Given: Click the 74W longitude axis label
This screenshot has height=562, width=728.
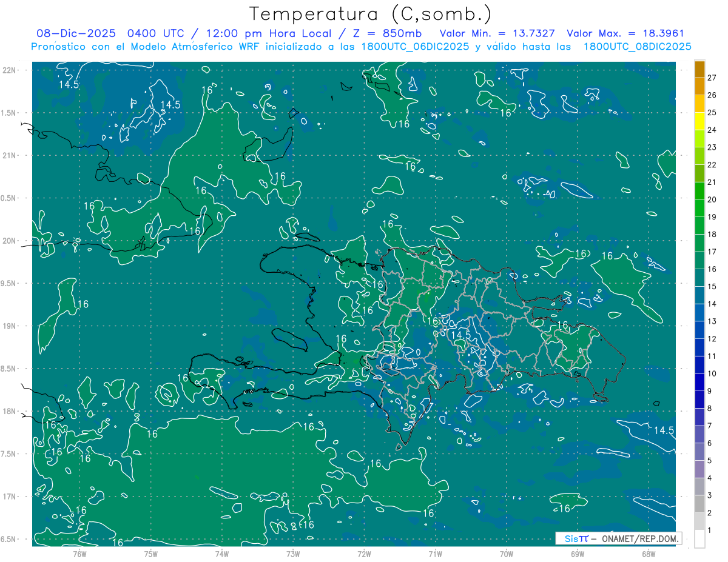Looking at the screenshot, I should pos(222,554).
